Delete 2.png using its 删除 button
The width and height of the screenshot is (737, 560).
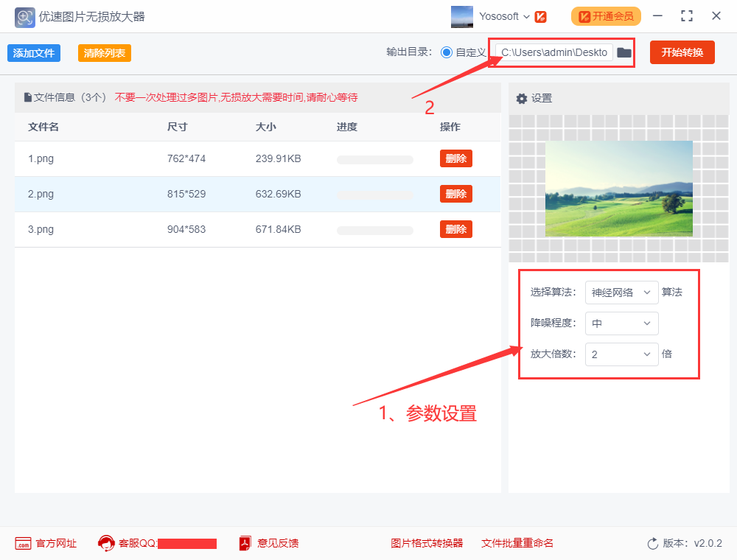pos(455,194)
